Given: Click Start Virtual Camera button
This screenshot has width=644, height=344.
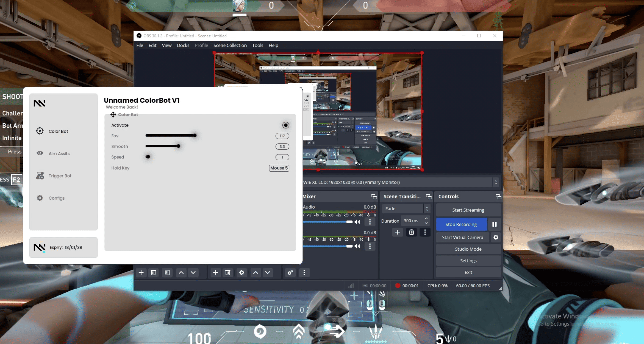Looking at the screenshot, I should (463, 237).
